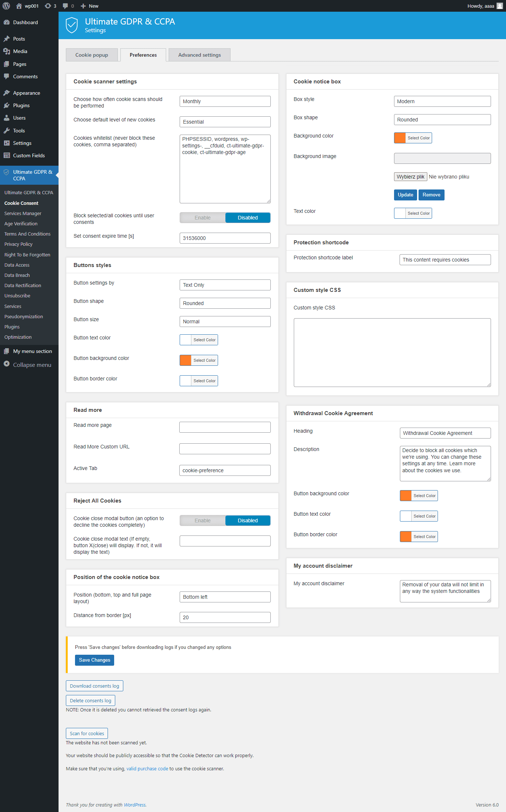Click the Dashboard gauge icon
The height and width of the screenshot is (812, 506).
[x=7, y=22]
